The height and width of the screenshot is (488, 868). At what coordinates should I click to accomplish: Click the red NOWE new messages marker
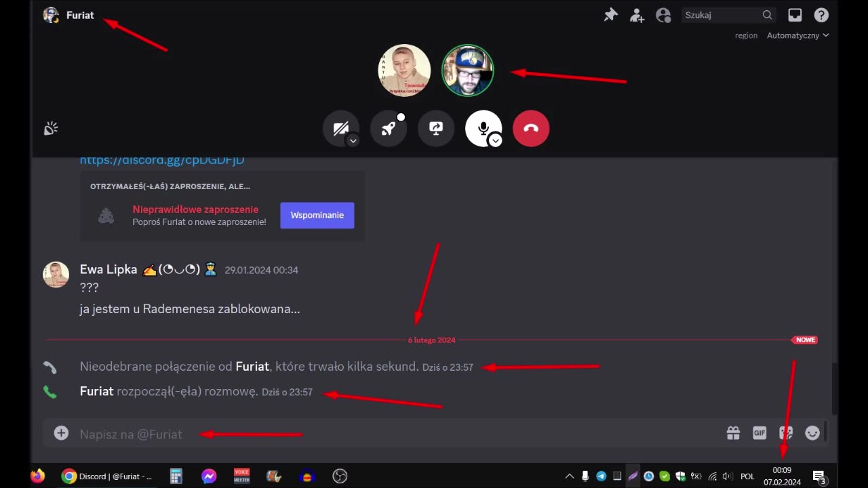805,340
